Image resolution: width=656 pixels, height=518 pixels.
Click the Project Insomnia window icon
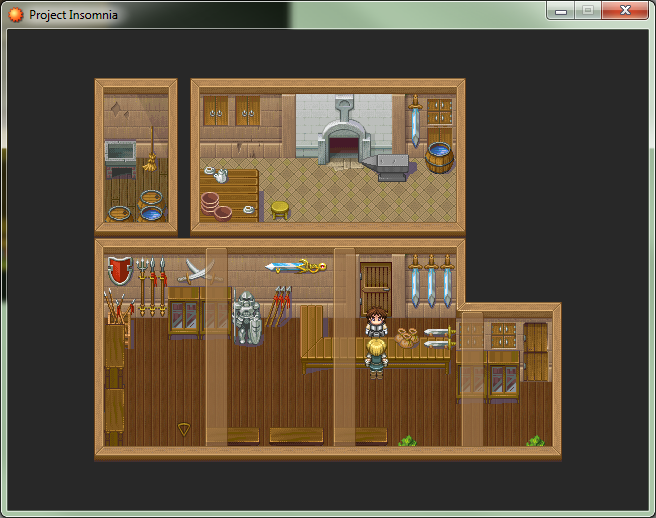click(x=15, y=14)
